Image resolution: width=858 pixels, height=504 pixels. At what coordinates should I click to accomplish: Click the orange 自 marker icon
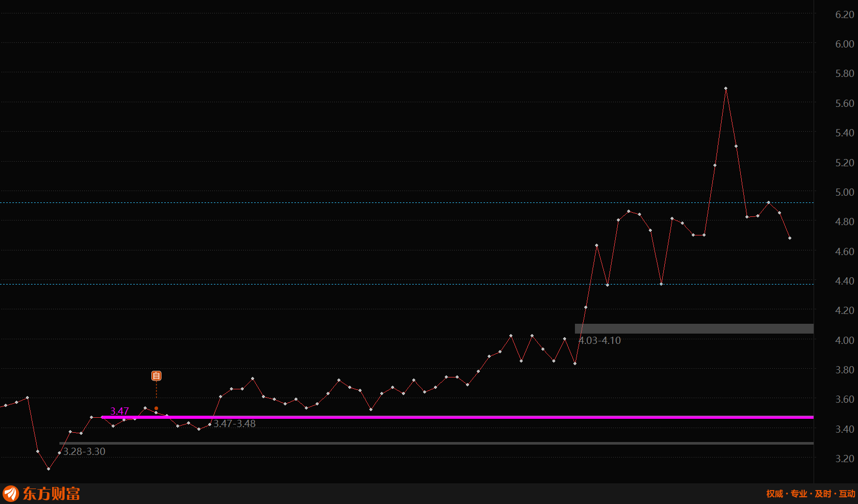[157, 376]
